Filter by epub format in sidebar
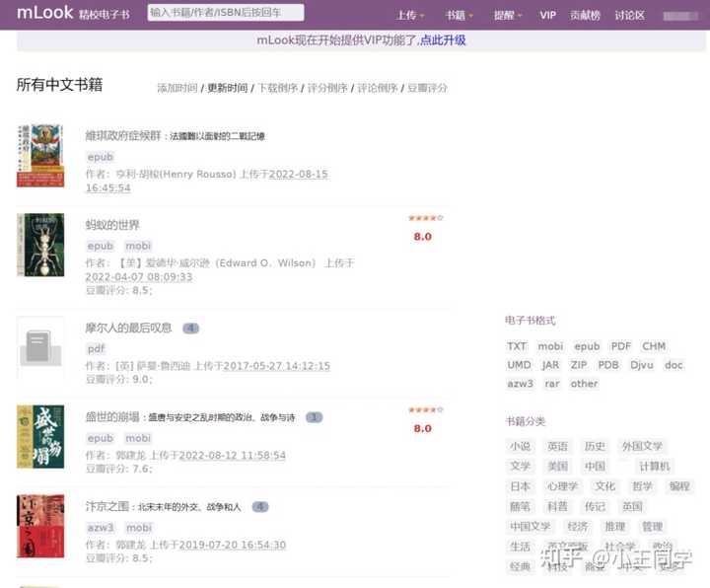The image size is (710, 588). (x=587, y=346)
